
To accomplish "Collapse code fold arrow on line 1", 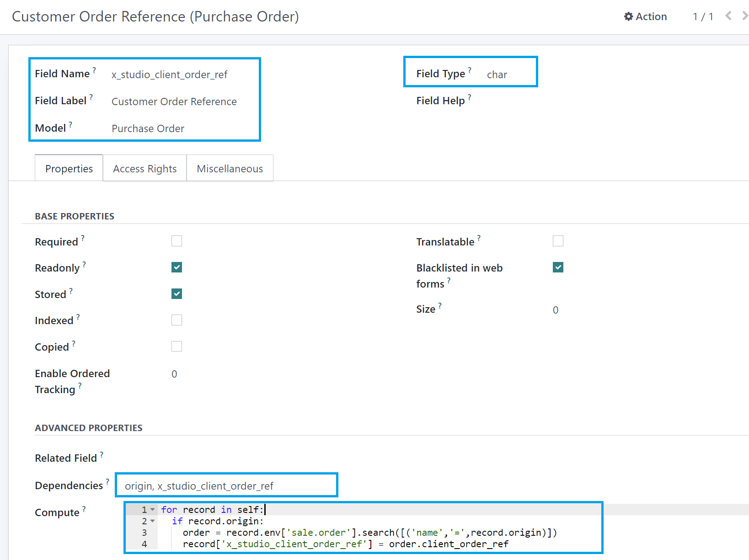I will click(152, 509).
